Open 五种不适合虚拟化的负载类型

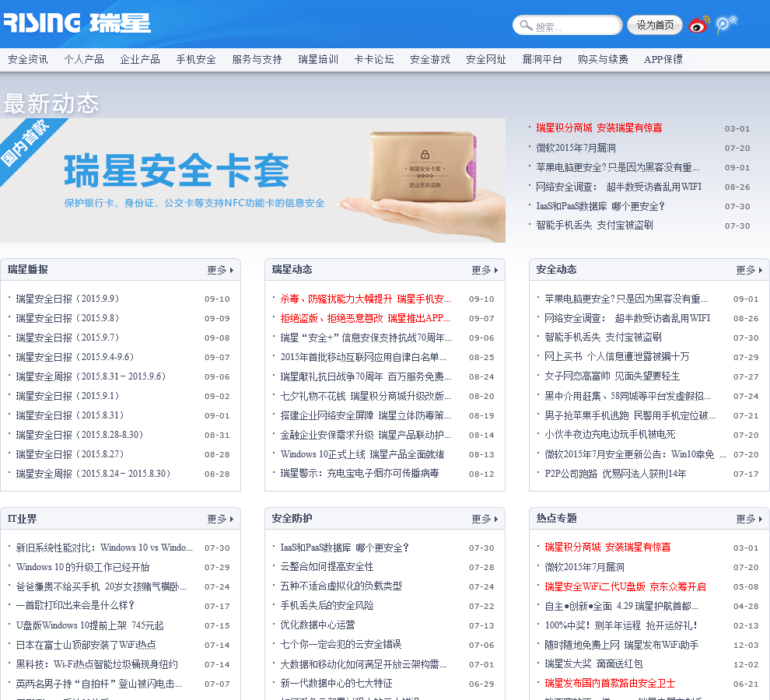(x=341, y=586)
